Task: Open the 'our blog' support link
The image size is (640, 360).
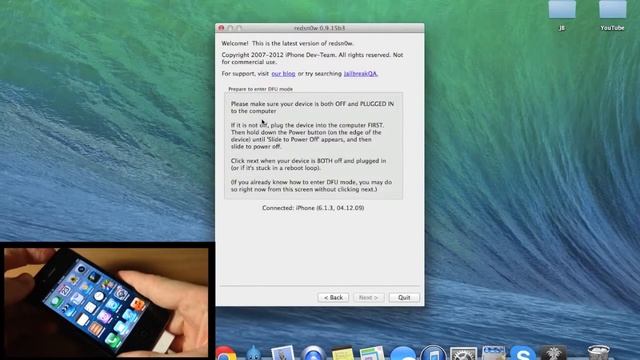Action: [283, 74]
